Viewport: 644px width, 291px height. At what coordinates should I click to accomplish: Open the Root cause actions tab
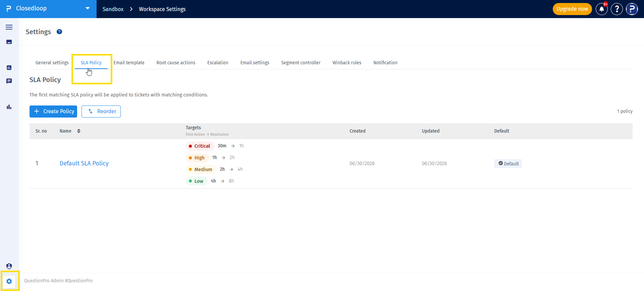tap(176, 63)
